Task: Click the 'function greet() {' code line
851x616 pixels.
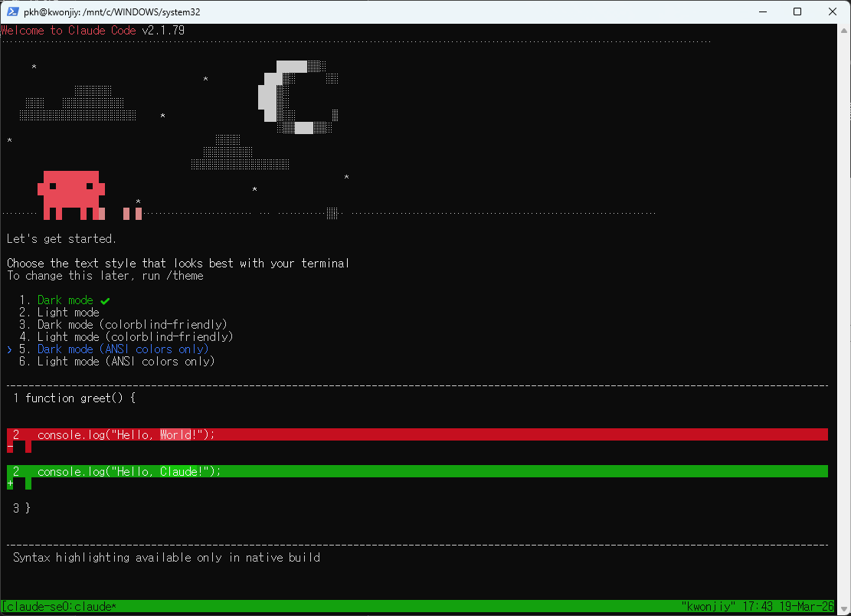Action: tap(74, 398)
